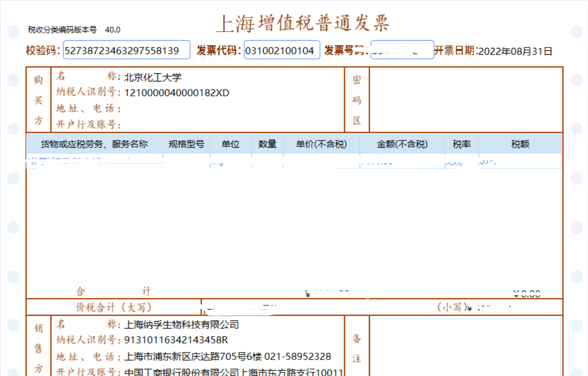
Task: Click the 开票日期 value 2022年08月31日
Action: [515, 51]
